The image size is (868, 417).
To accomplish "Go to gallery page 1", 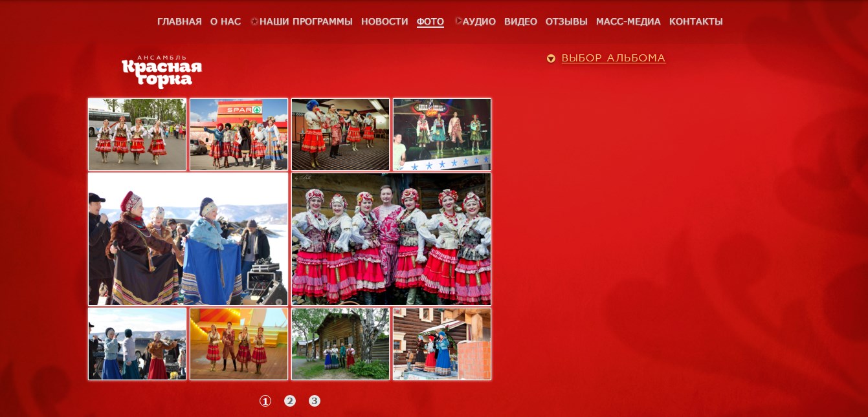I will click(x=265, y=401).
